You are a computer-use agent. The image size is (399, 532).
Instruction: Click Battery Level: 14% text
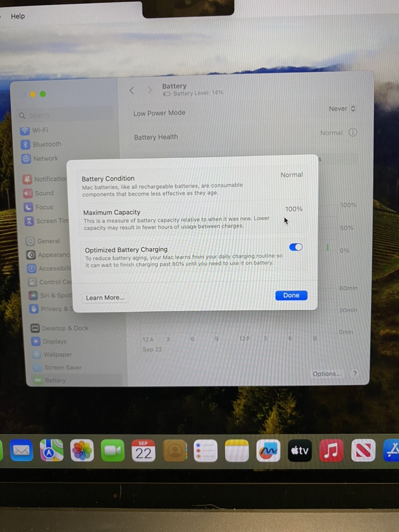pos(198,93)
